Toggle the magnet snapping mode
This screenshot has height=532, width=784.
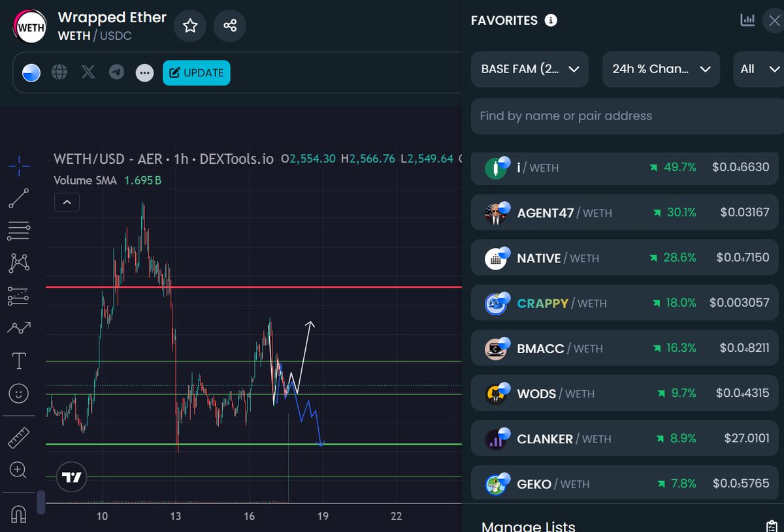19,514
